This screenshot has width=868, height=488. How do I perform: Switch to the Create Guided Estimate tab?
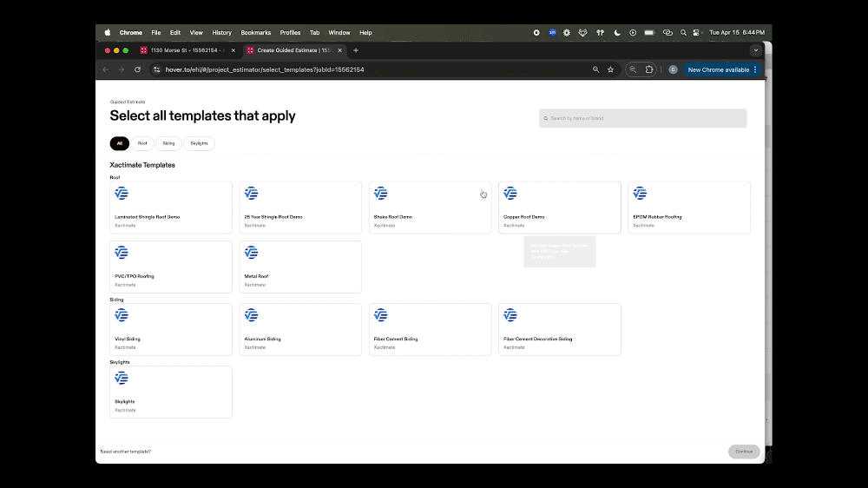[x=294, y=50]
